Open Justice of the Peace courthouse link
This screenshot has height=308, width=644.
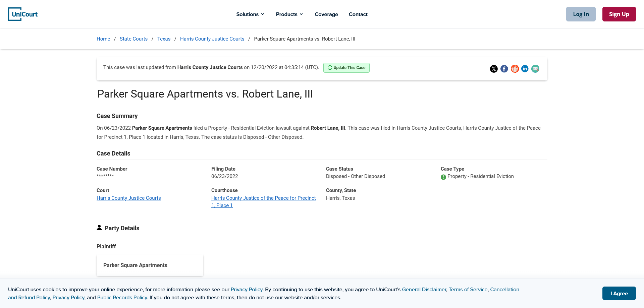click(264, 202)
